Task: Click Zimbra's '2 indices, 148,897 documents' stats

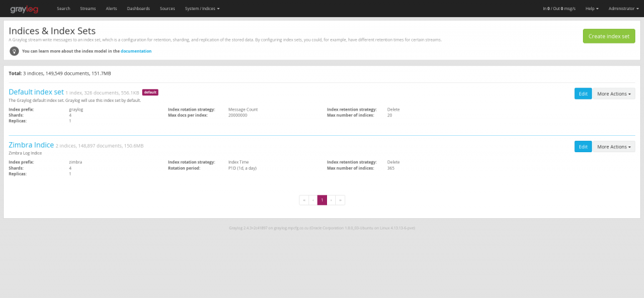Action: pos(99,146)
